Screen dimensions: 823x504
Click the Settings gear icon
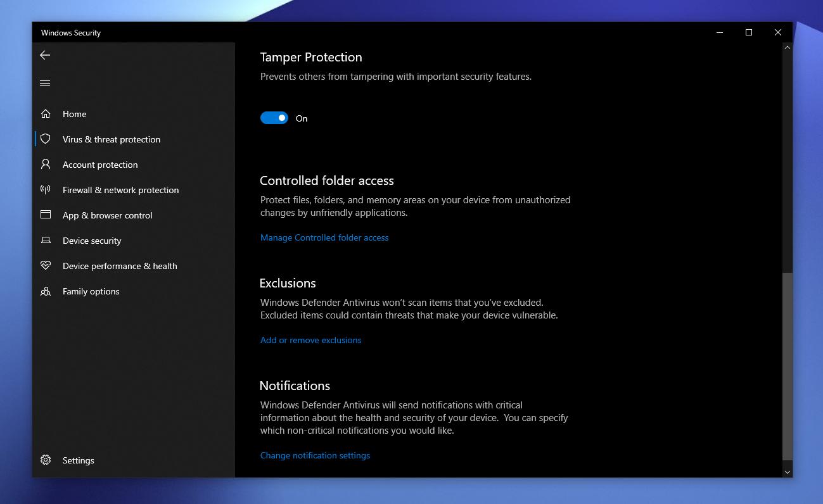pyautogui.click(x=46, y=460)
